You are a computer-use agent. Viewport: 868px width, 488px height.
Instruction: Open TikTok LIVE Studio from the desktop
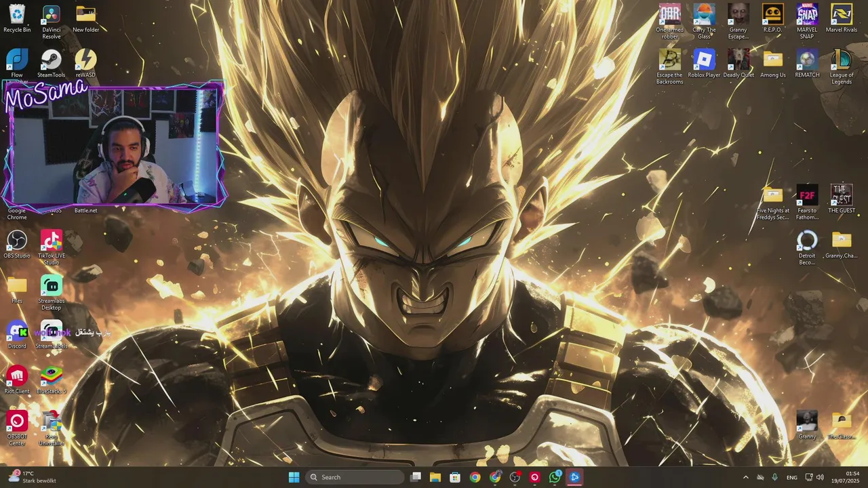pos(52,247)
